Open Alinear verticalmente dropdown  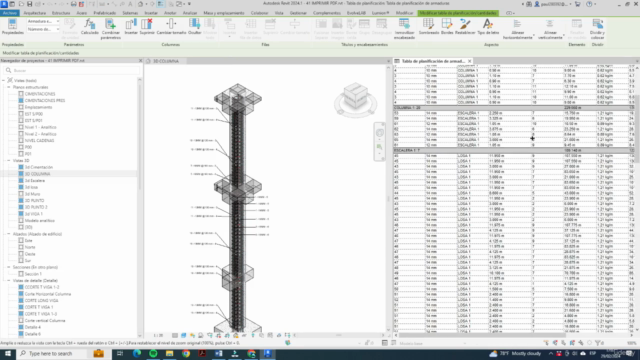pos(550,29)
